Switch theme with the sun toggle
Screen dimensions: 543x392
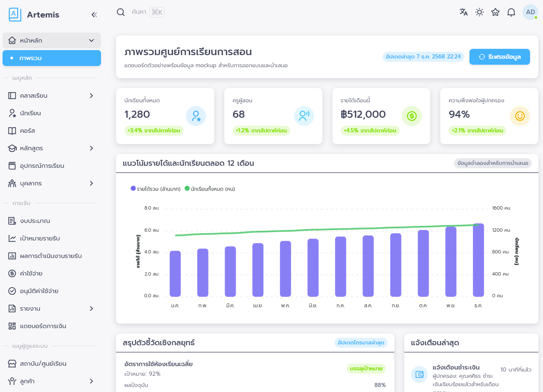(x=479, y=12)
